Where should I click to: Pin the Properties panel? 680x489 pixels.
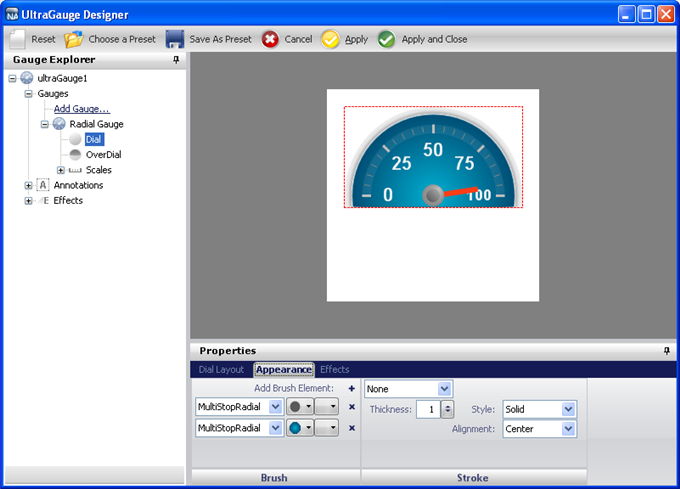click(x=667, y=351)
